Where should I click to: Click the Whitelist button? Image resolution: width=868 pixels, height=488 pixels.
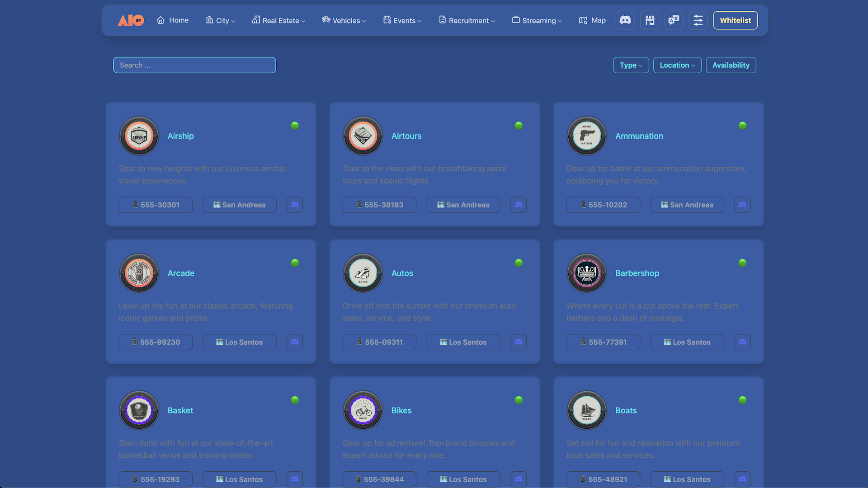tap(735, 20)
